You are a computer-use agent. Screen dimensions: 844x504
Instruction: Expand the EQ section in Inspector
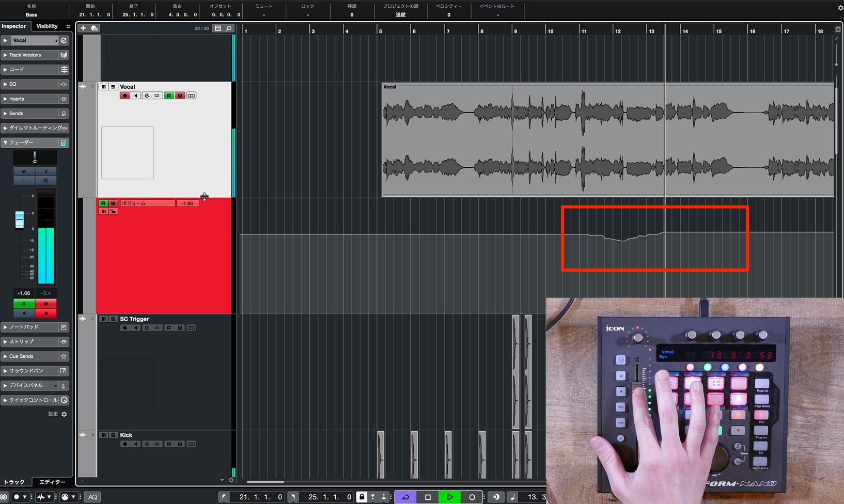pos(5,84)
